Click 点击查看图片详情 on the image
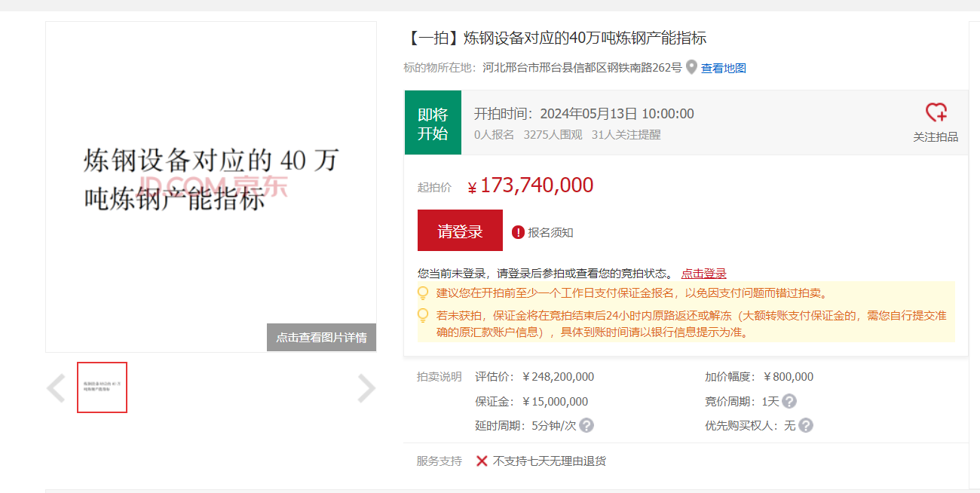980x493 pixels. [x=321, y=338]
